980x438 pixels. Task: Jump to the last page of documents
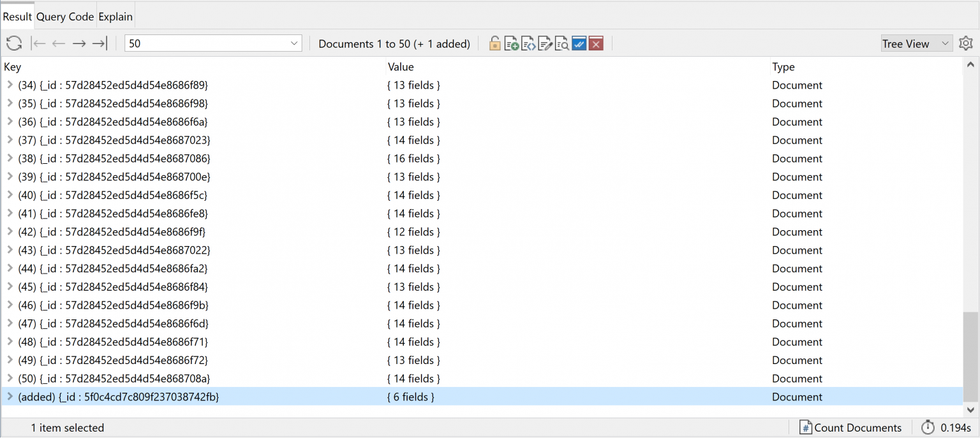pyautogui.click(x=99, y=43)
